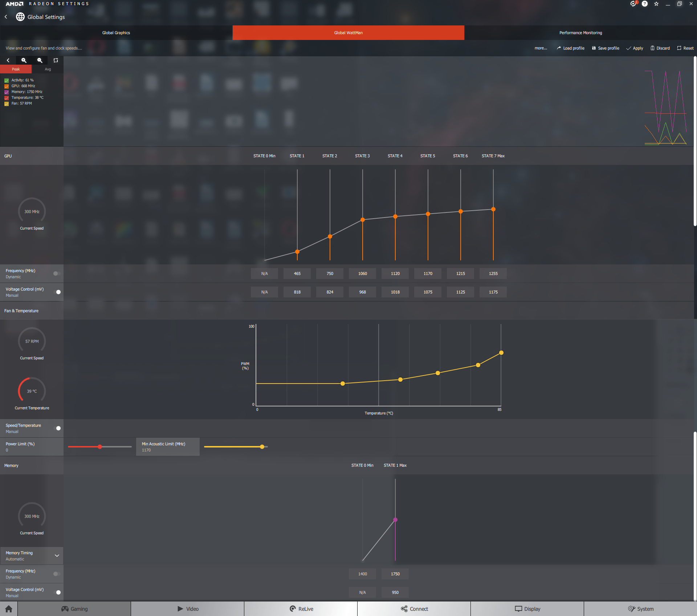Click the favorites star icon
The image size is (697, 616).
(656, 4)
